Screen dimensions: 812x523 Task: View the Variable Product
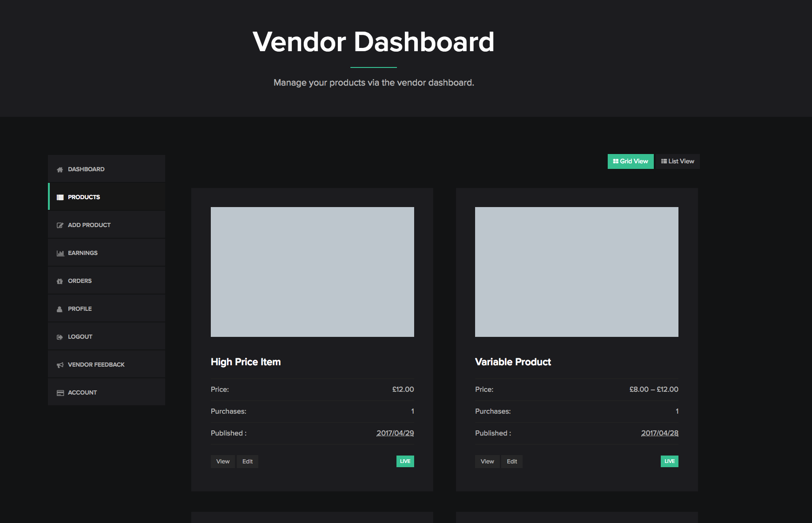[x=487, y=462]
